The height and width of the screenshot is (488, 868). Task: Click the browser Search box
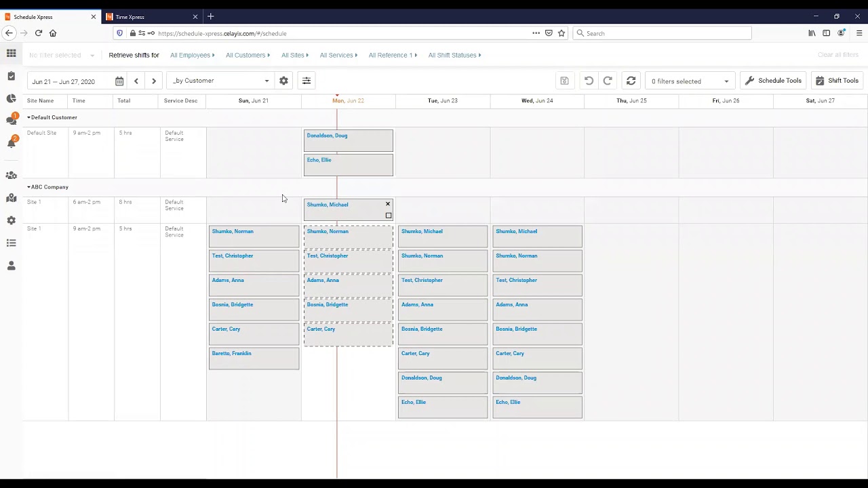coord(662,33)
